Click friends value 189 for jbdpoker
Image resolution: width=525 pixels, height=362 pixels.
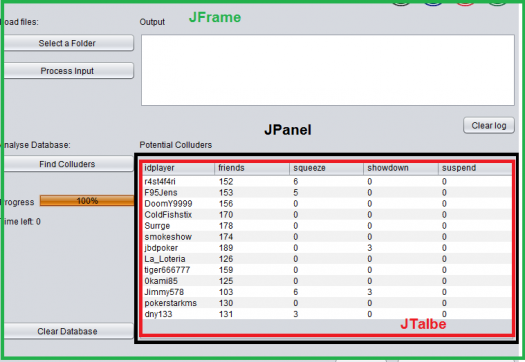tap(226, 248)
